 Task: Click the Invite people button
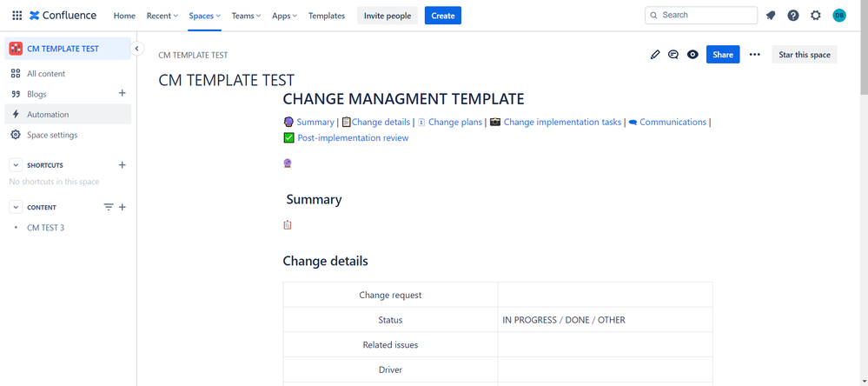388,16
